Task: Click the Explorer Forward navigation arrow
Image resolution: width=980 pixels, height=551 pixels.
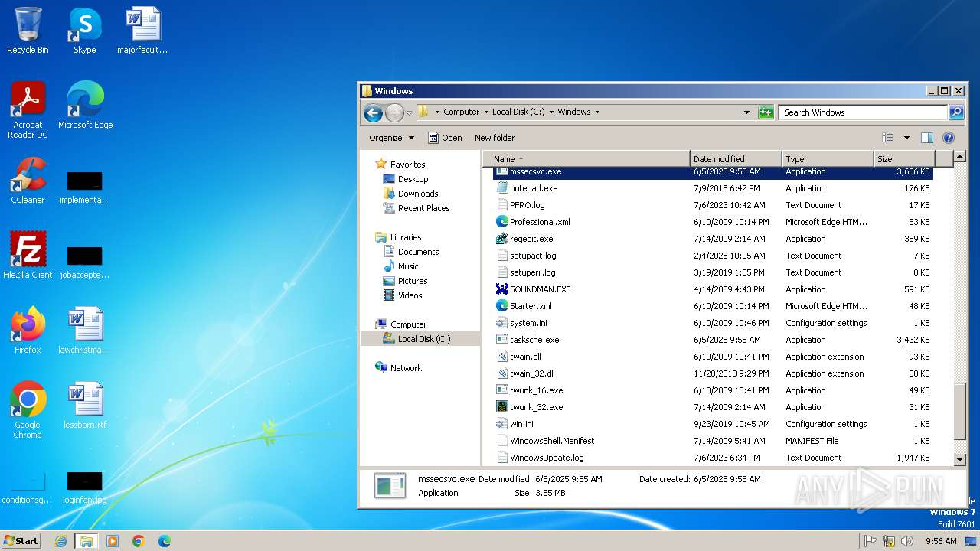Action: (x=394, y=112)
